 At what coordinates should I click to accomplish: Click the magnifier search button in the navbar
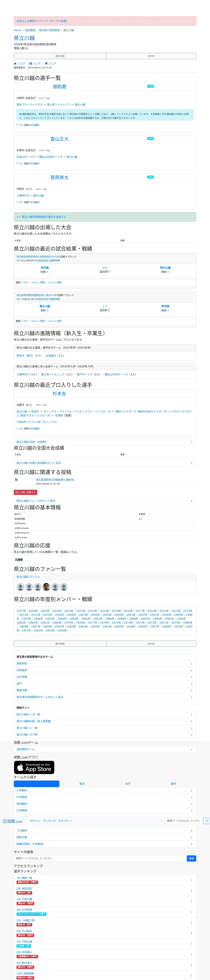(207, 821)
